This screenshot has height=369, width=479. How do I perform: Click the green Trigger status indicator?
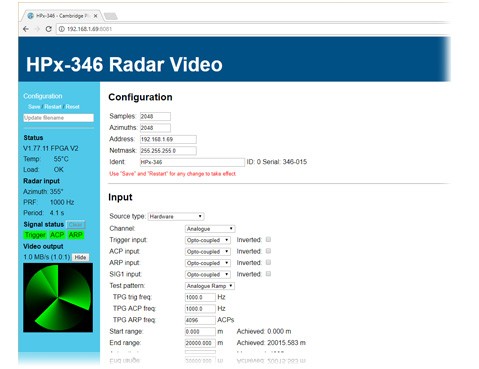pos(35,235)
